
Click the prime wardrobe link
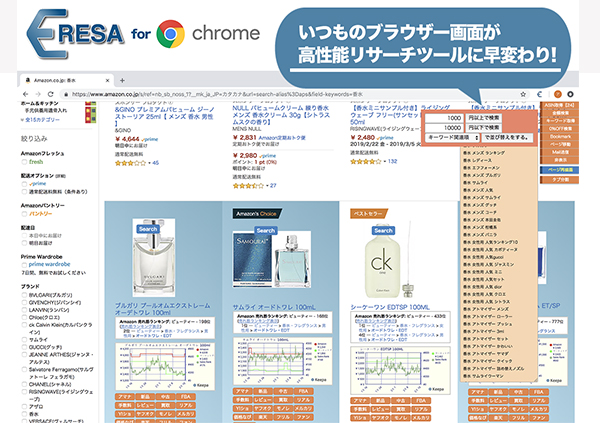click(49, 265)
